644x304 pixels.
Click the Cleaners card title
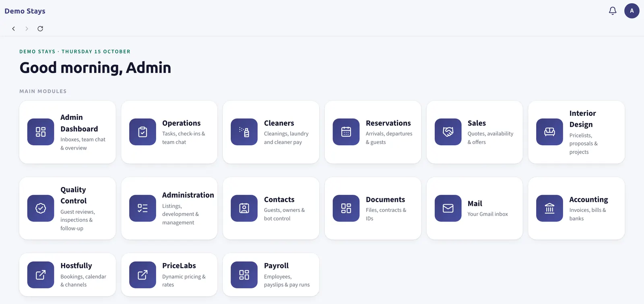point(279,123)
